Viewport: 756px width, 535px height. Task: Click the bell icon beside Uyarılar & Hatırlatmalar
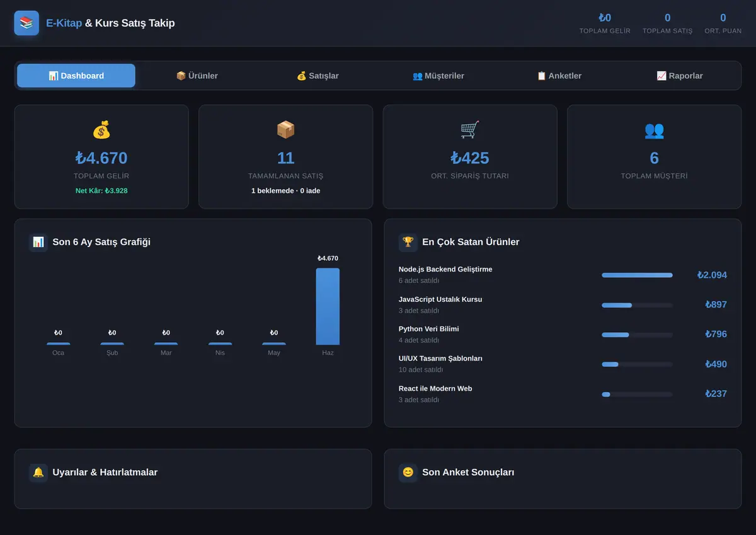(38, 473)
